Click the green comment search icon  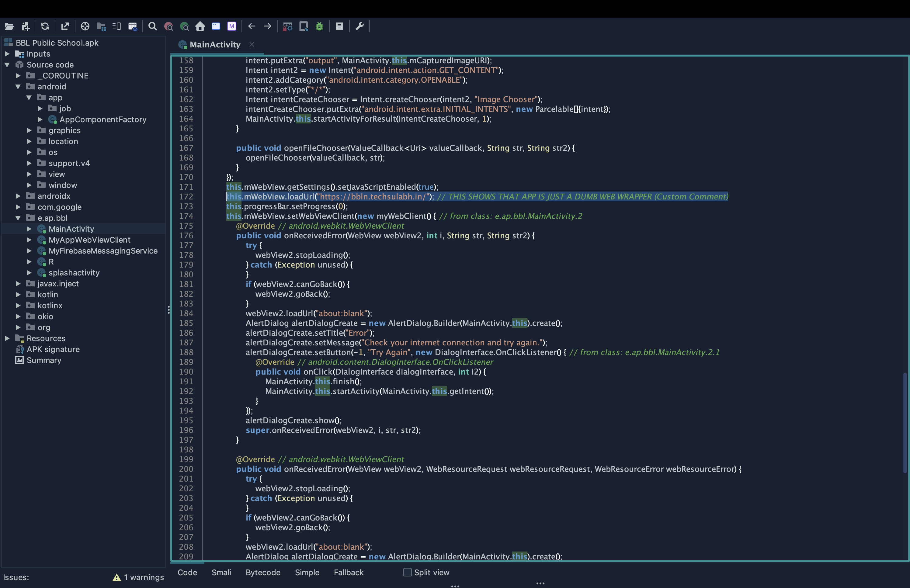coord(184,26)
